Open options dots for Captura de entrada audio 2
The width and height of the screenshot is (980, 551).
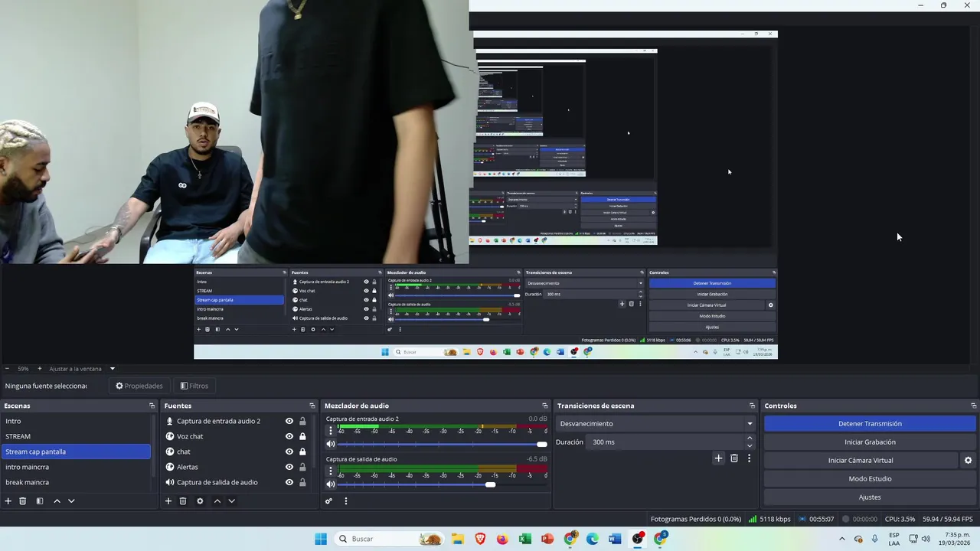pyautogui.click(x=331, y=431)
